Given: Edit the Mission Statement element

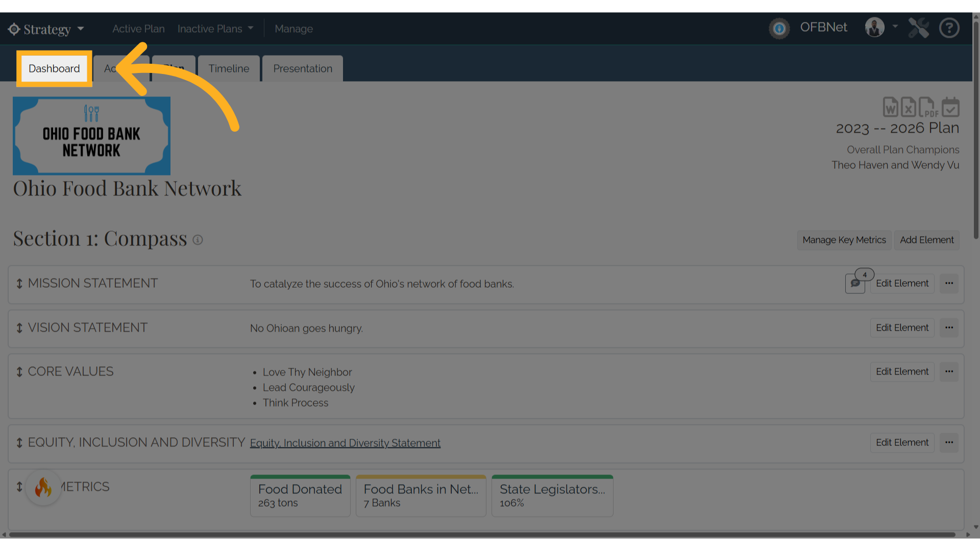Looking at the screenshot, I should [x=902, y=283].
